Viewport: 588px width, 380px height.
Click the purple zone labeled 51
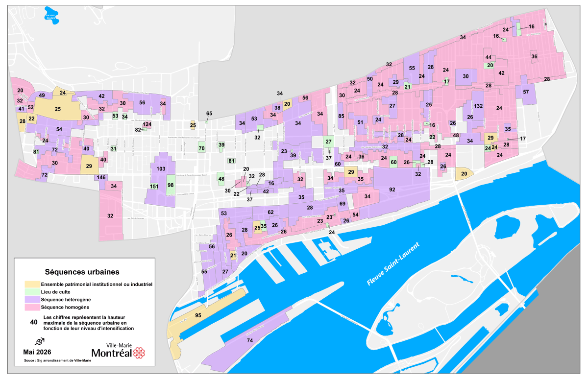click(360, 122)
